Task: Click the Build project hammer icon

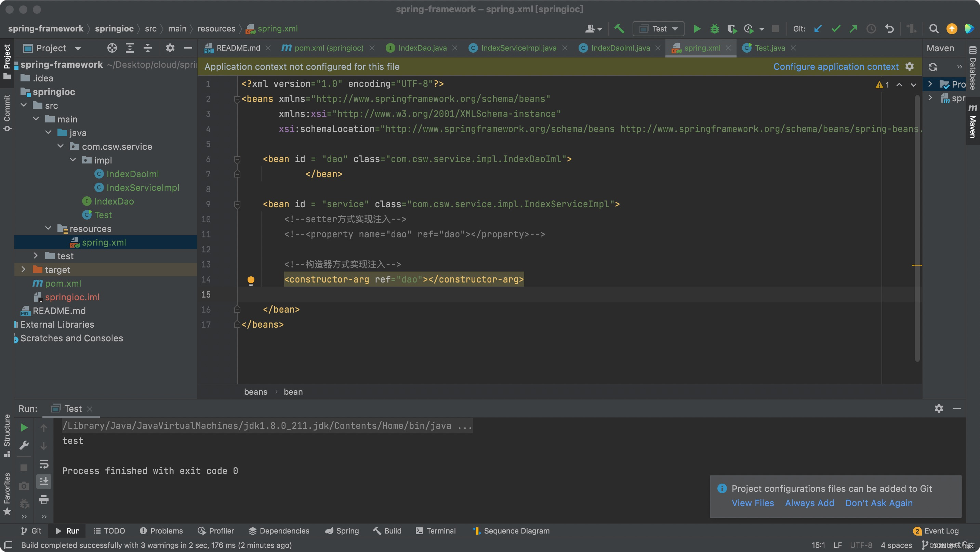Action: pos(619,29)
